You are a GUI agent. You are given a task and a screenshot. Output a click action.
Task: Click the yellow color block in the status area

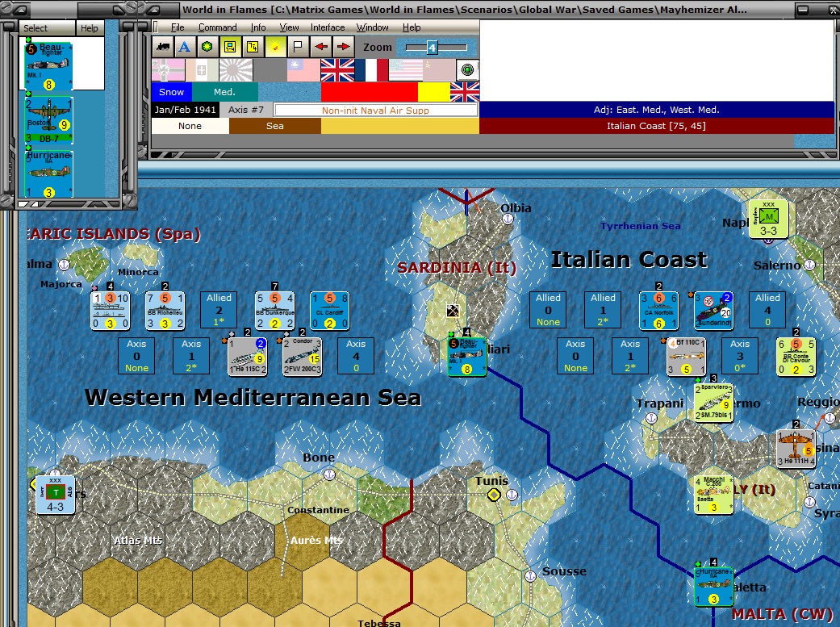click(x=434, y=92)
